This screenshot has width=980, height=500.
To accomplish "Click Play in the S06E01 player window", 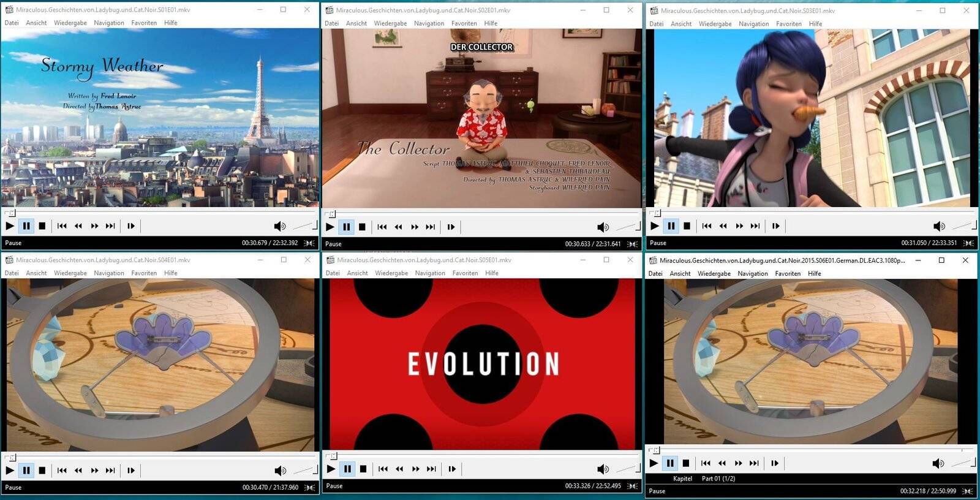I will click(654, 463).
